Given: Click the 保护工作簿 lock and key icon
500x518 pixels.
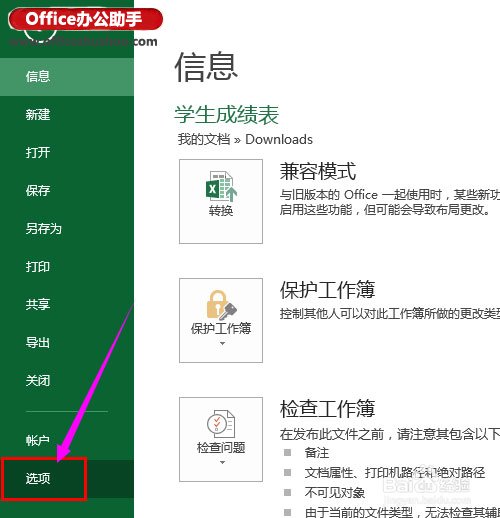Looking at the screenshot, I should [221, 305].
